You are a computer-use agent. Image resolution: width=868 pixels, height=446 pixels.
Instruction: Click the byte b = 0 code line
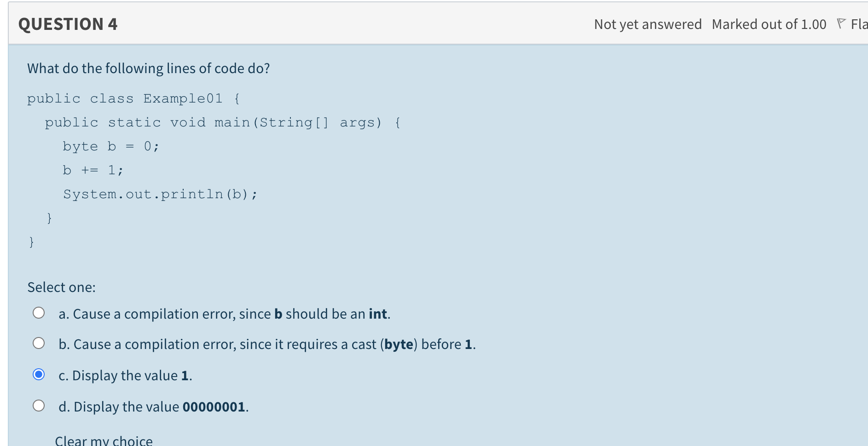[110, 146]
